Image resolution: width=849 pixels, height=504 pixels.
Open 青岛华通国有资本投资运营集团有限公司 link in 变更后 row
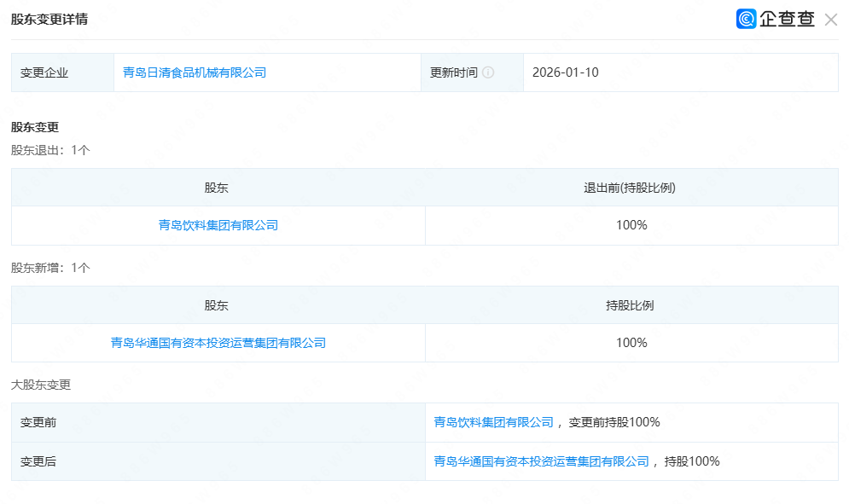click(542, 461)
